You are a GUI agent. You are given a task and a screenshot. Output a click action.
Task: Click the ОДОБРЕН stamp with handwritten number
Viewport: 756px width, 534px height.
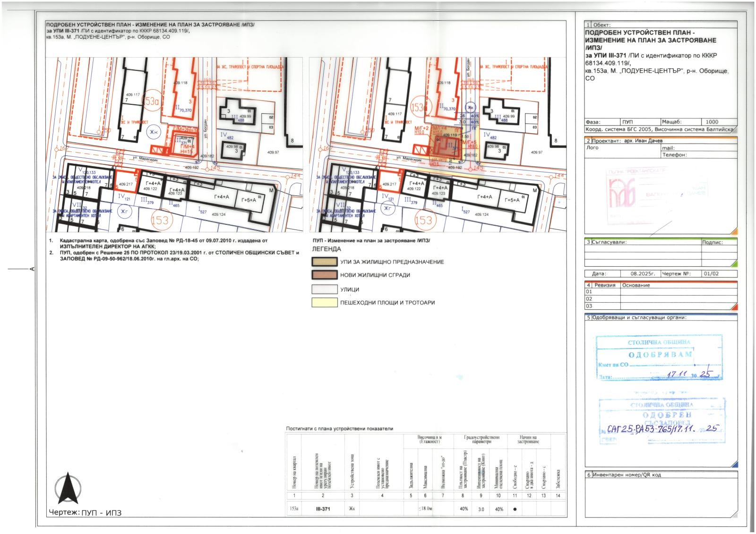click(661, 422)
